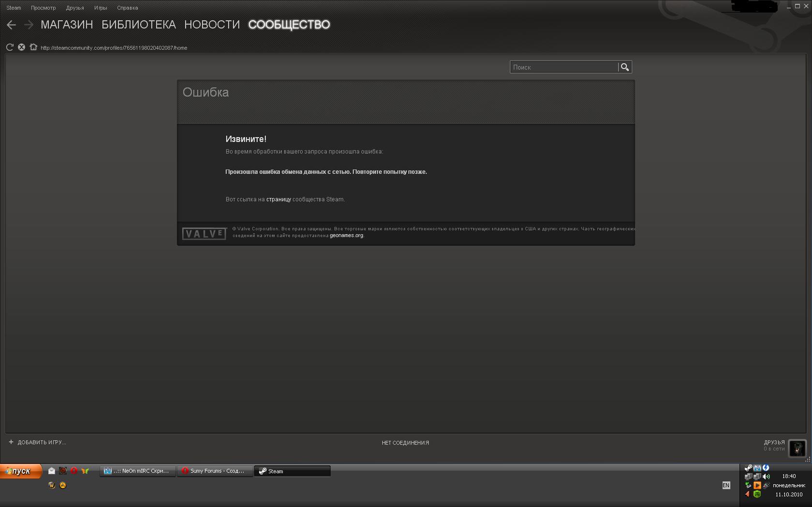Open the Steam menu
The width and height of the screenshot is (812, 507).
click(14, 8)
